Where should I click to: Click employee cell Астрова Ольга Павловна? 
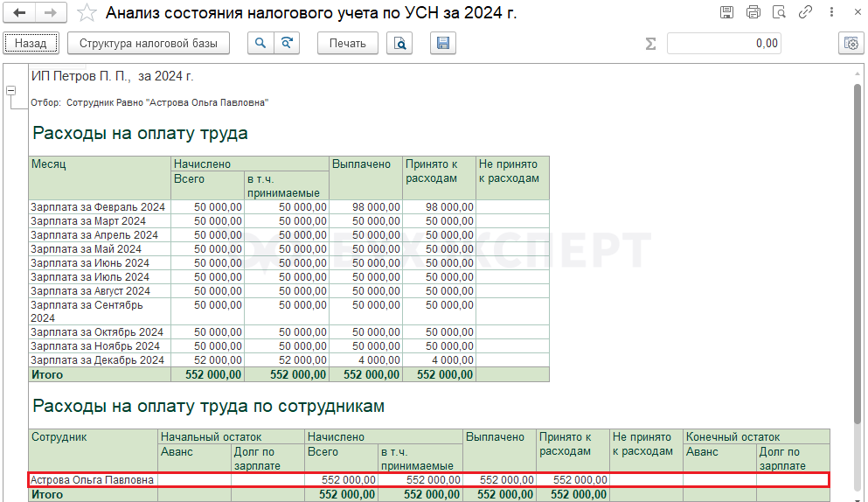(92, 480)
